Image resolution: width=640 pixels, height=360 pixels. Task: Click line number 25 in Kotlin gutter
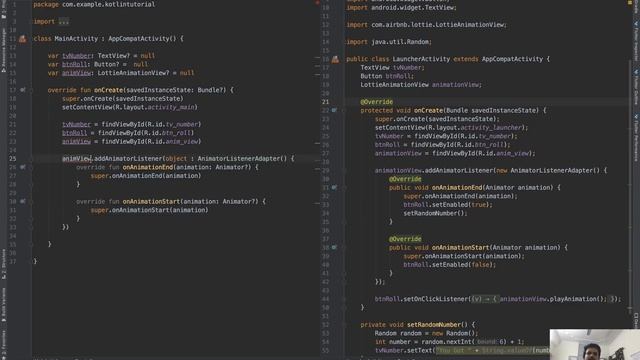click(12, 159)
